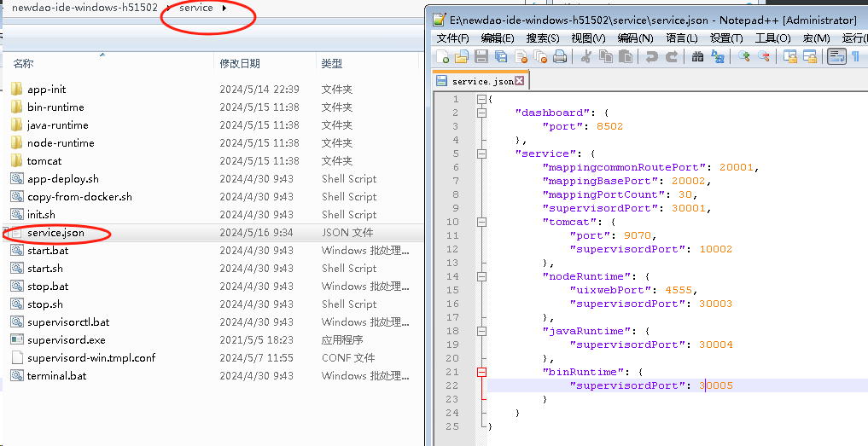Open the 视图(V) menu
The width and height of the screenshot is (868, 446).
pos(588,38)
